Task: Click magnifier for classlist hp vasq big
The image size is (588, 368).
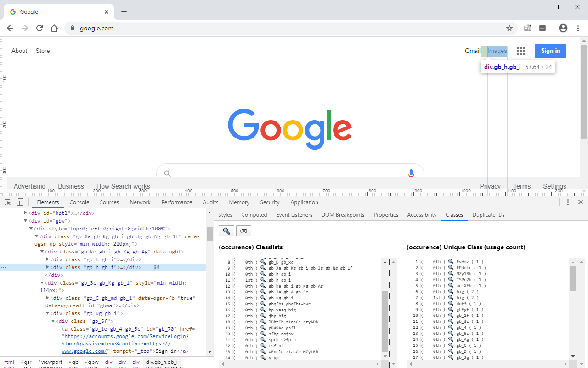Action: click(x=263, y=310)
